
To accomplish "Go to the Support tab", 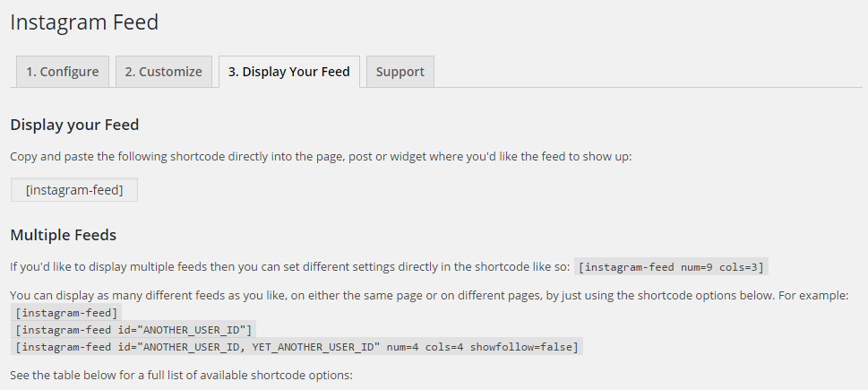I will point(400,72).
